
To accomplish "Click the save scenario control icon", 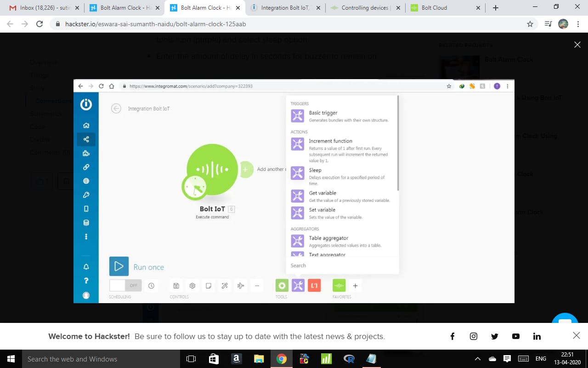I will point(176,286).
